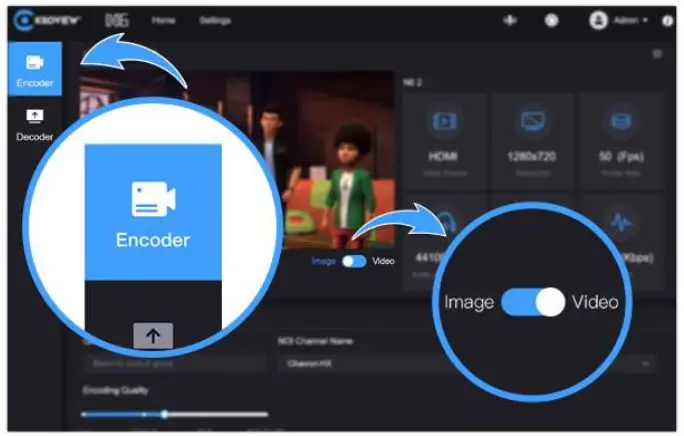Adjust the Encoding Quality slider handle
The height and width of the screenshot is (436, 684).
pyautogui.click(x=164, y=414)
